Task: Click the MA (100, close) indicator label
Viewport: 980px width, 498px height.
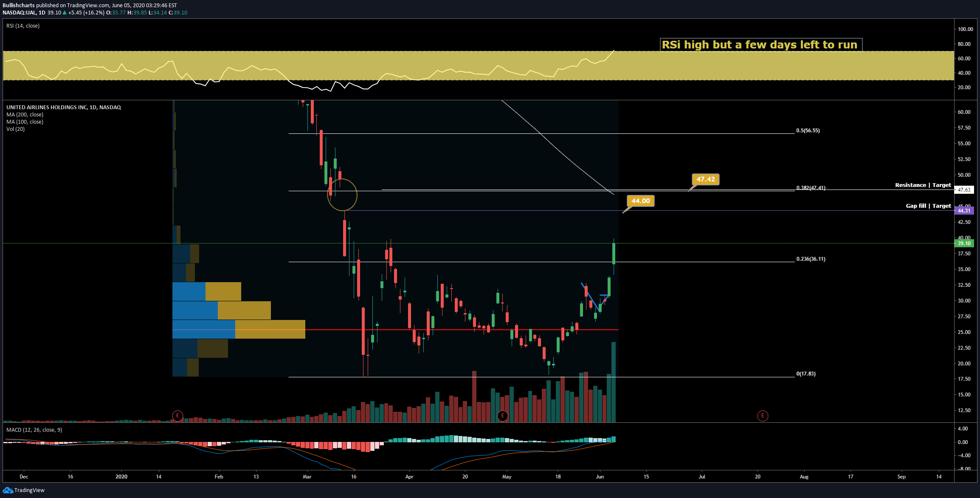Action: (25, 122)
